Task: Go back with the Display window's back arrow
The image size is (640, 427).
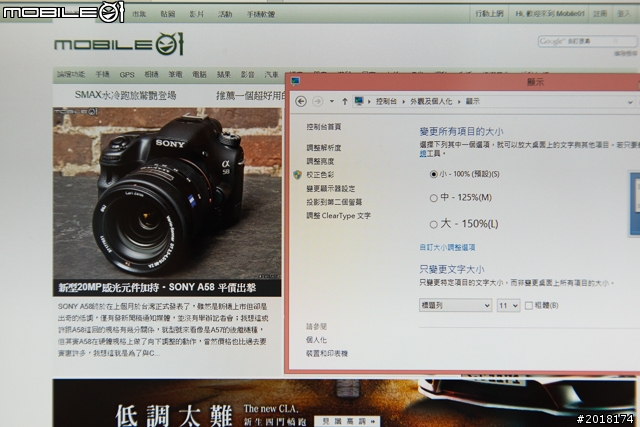Action: 301,101
